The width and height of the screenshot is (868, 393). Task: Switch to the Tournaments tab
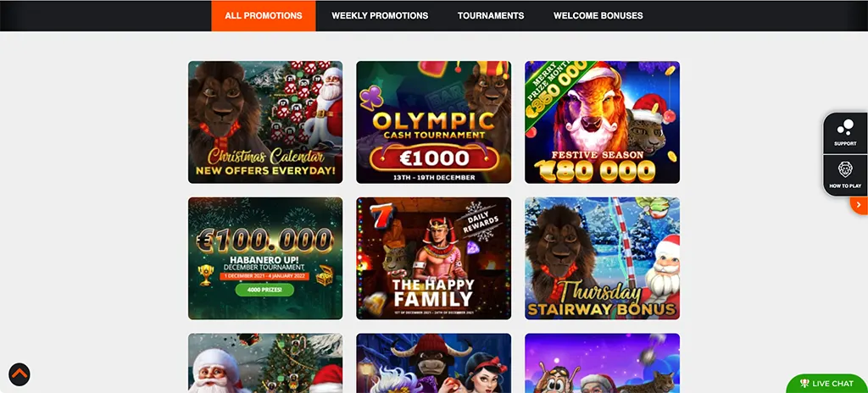coord(491,15)
